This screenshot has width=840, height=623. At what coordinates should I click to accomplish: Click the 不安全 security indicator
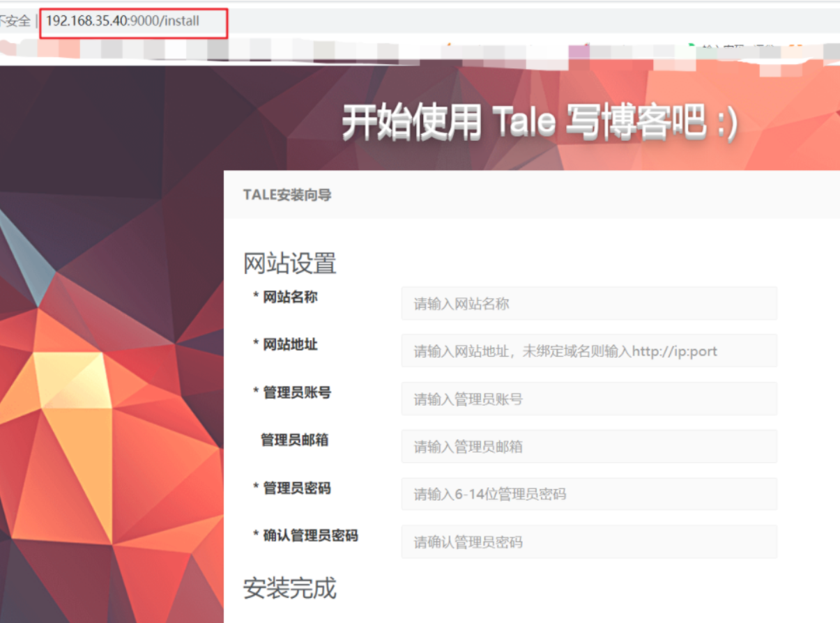tap(15, 21)
